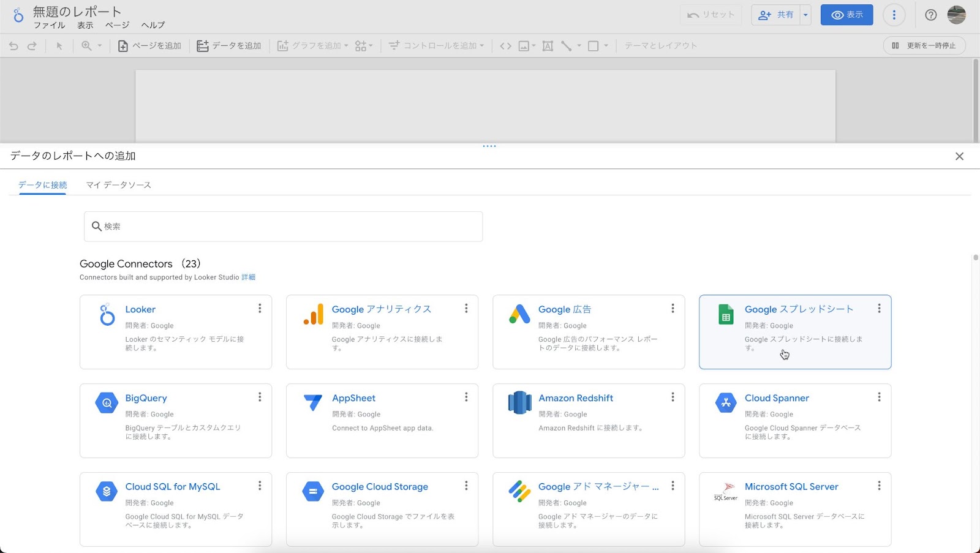This screenshot has height=553, width=980.
Task: Click 更新を一時停止 button
Action: [924, 45]
